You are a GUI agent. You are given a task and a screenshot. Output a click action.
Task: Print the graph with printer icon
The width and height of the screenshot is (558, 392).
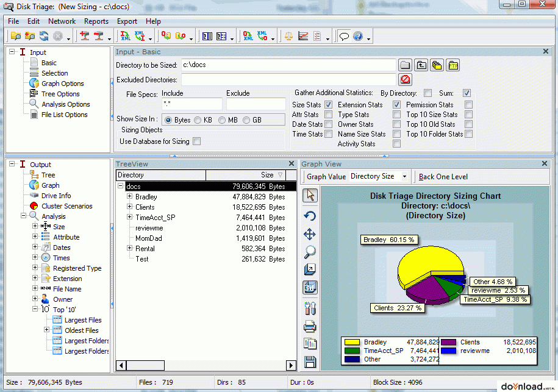310,326
